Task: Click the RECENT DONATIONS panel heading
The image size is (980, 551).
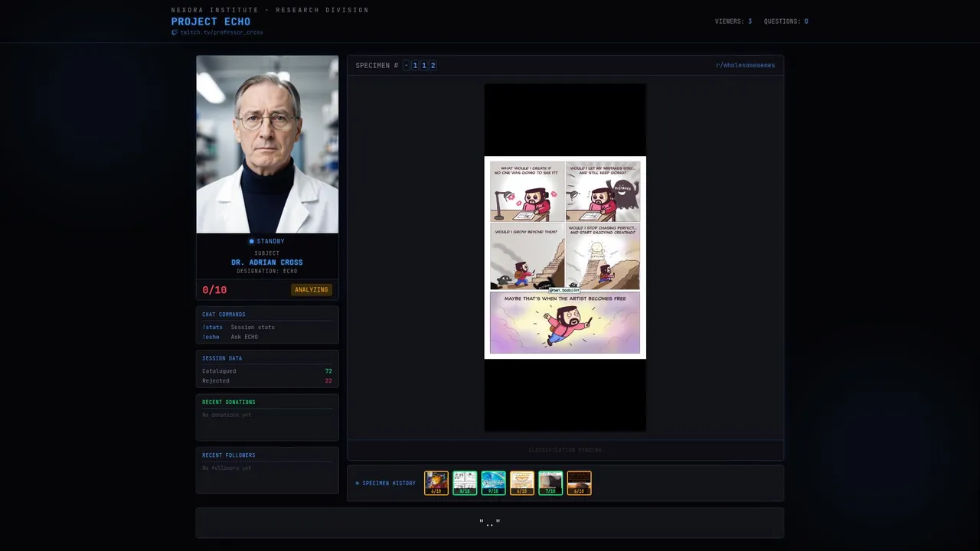Action: (x=229, y=402)
